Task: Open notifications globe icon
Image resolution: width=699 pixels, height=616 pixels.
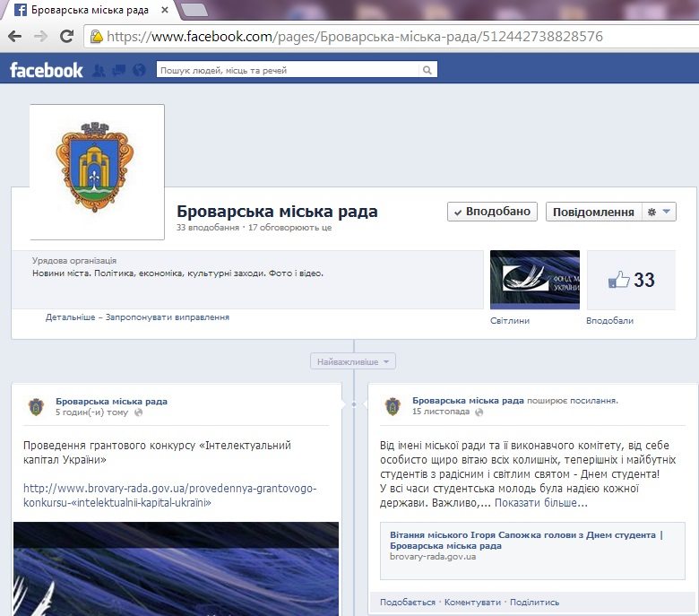Action: 139,70
